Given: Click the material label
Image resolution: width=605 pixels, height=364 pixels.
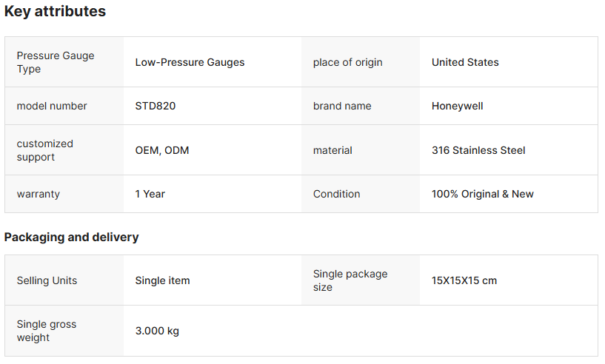Looking at the screenshot, I should [332, 150].
